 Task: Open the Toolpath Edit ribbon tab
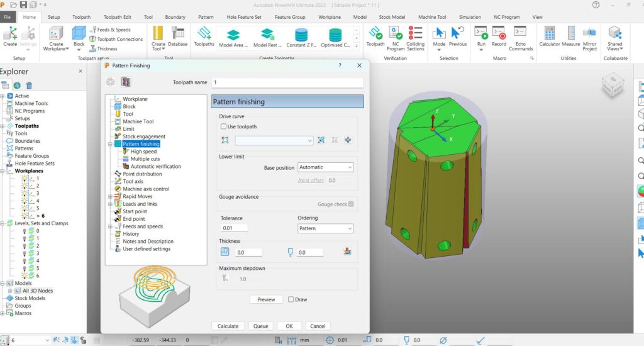coord(118,17)
